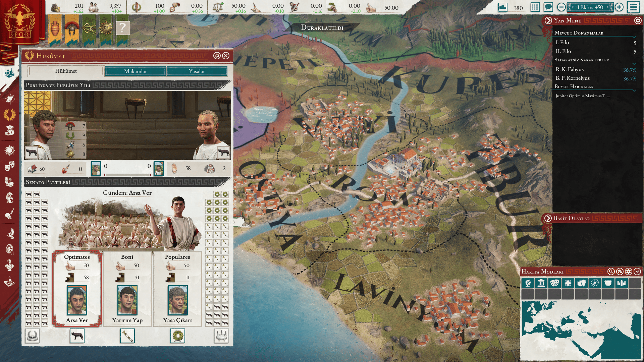
Task: Open the theater masks Culture sidebar tab
Action: (x=10, y=166)
